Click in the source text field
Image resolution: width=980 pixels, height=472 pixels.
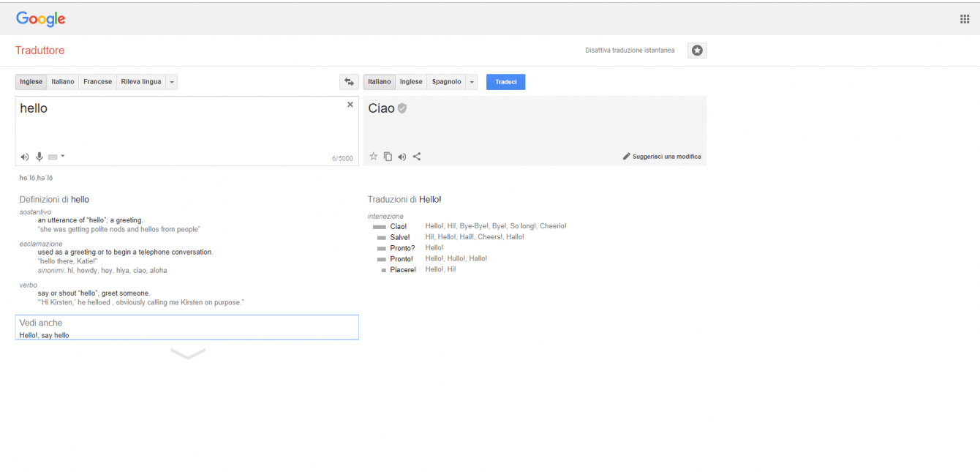point(187,131)
